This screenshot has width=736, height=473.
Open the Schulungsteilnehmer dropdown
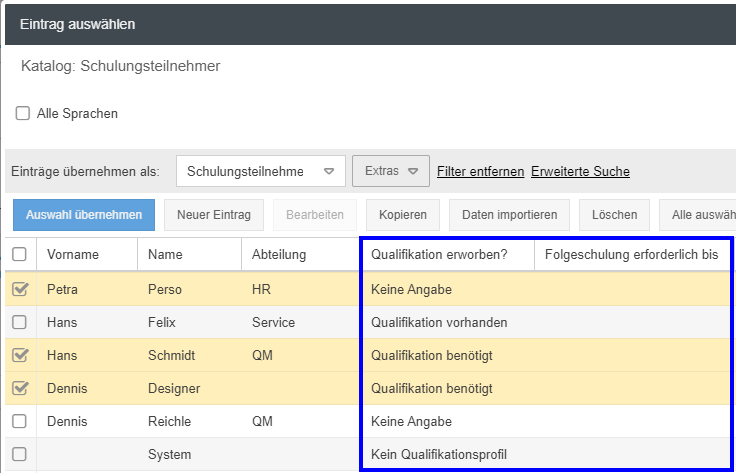coord(260,171)
